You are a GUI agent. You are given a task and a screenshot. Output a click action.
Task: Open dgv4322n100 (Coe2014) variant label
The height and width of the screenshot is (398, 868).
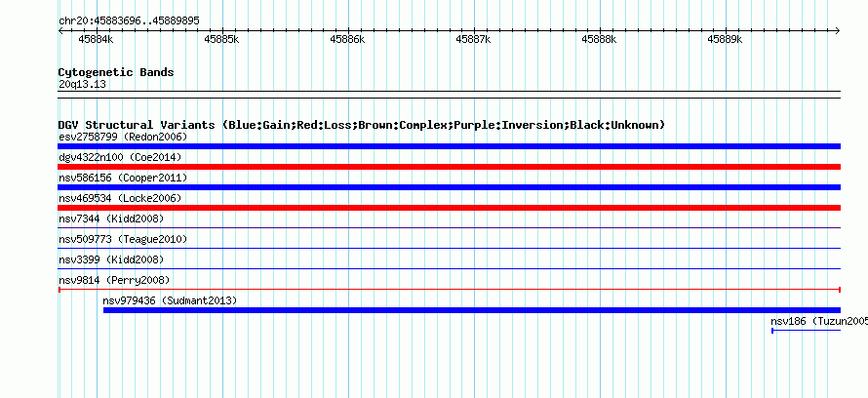[120, 157]
